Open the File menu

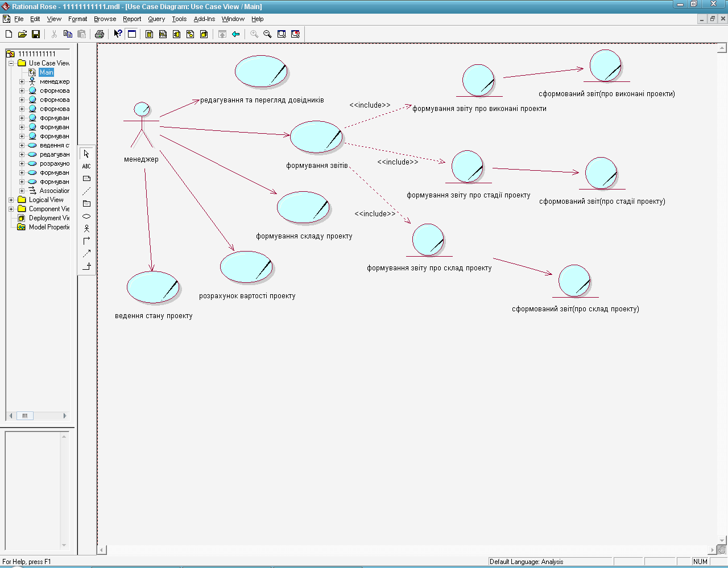pos(19,19)
